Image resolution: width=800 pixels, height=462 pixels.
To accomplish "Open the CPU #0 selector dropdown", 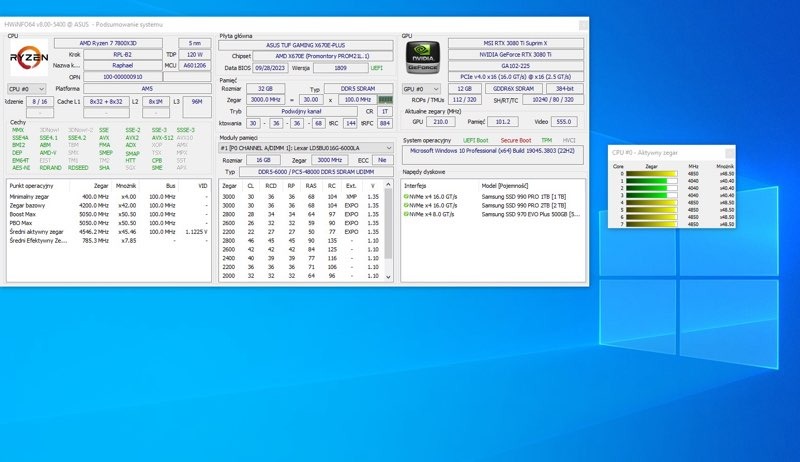I will 27,89.
